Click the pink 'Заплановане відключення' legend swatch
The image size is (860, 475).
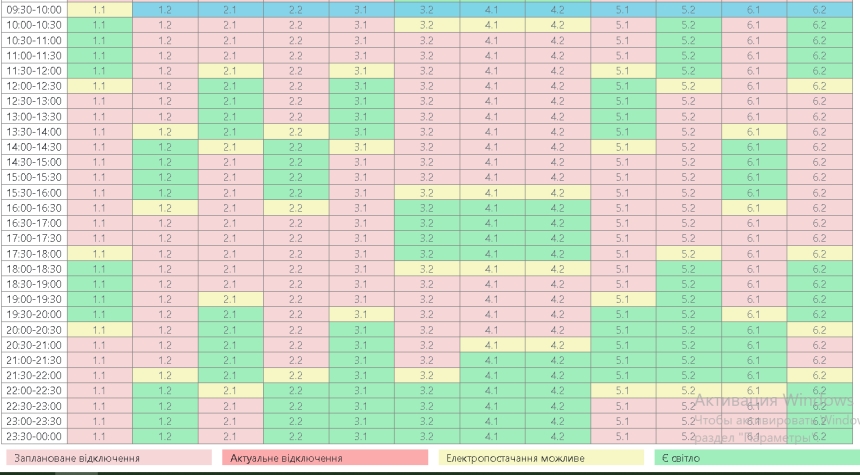(x=108, y=457)
